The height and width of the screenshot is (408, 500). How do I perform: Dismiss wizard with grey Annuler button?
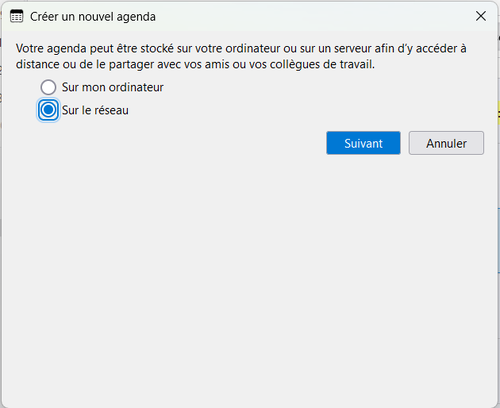pos(446,143)
